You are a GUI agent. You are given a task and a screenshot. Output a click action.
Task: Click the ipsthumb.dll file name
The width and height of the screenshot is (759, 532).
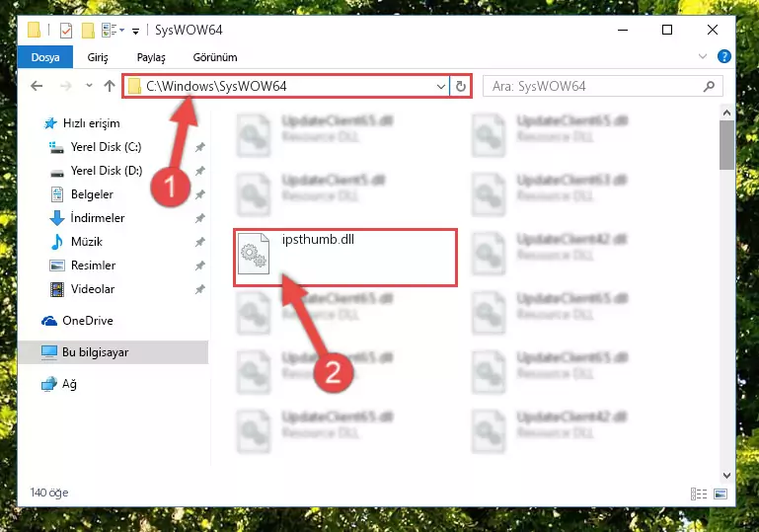coord(318,239)
